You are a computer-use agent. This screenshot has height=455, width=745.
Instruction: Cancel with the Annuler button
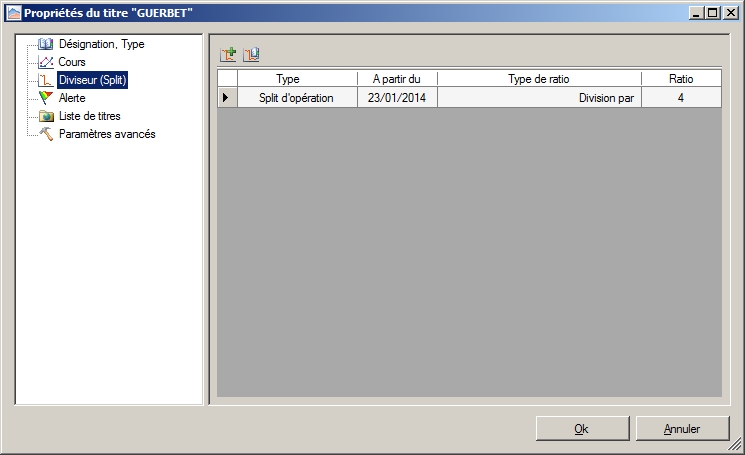pos(682,428)
